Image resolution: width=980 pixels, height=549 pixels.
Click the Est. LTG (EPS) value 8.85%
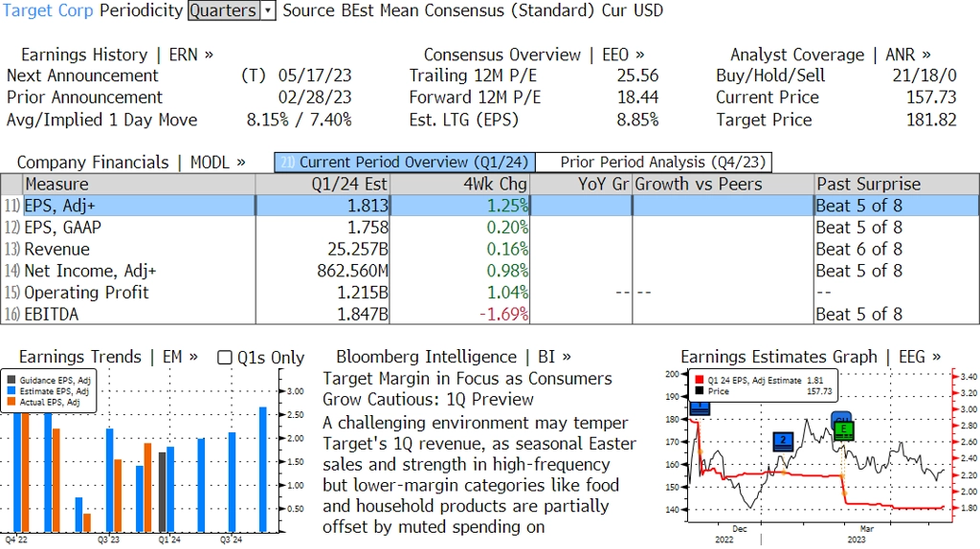(637, 120)
